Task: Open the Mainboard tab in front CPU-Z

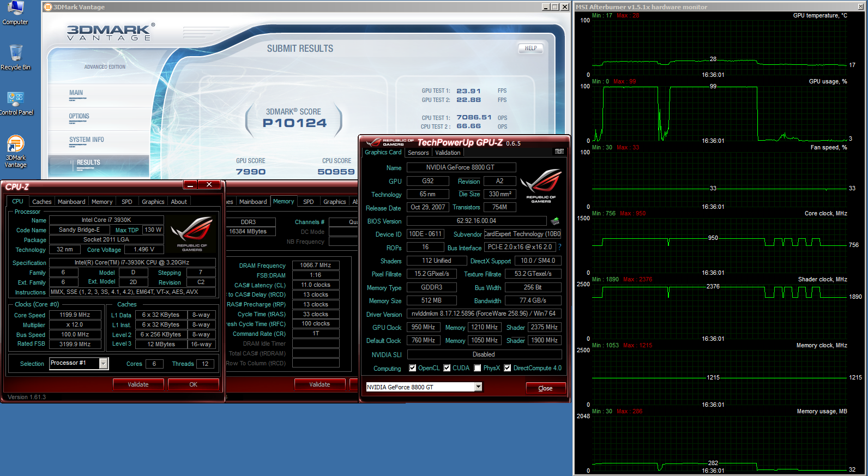Action: [71, 202]
